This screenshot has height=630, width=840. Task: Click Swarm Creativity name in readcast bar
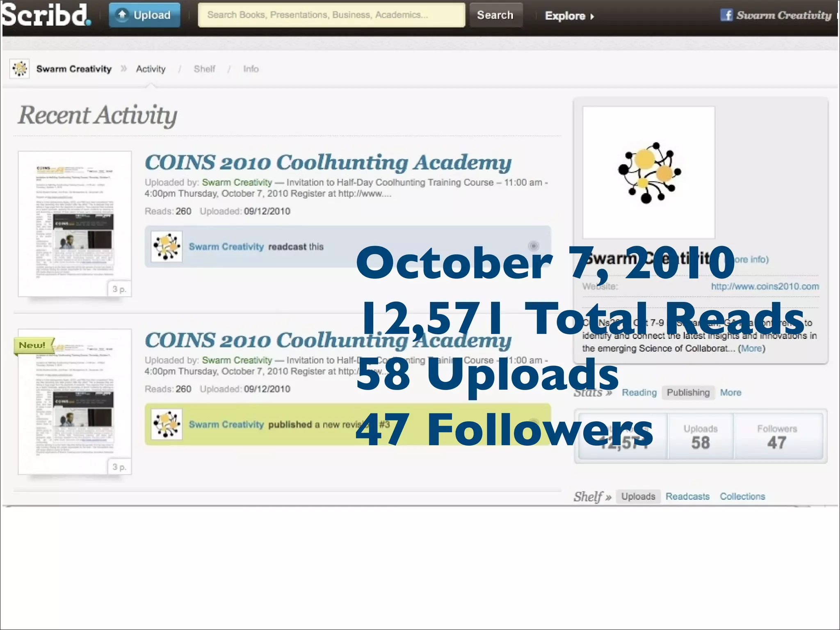click(x=226, y=247)
